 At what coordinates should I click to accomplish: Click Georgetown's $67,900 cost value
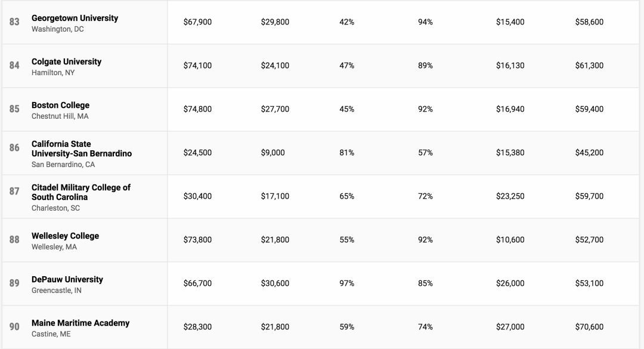(x=197, y=22)
